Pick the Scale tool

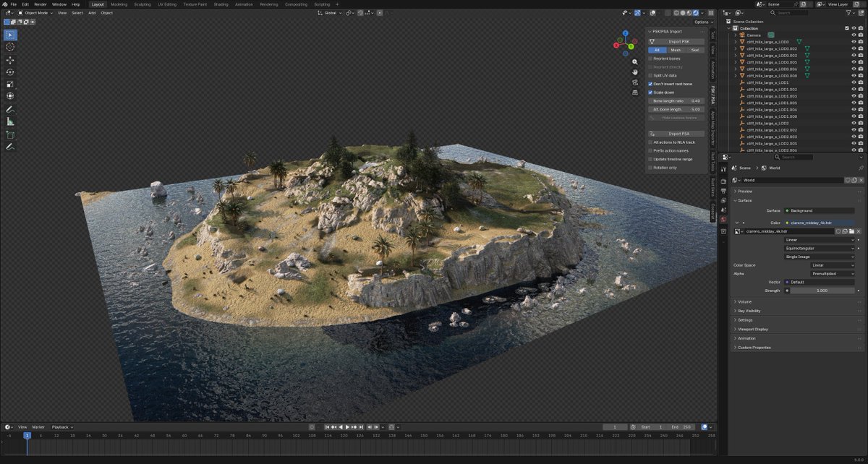point(10,84)
